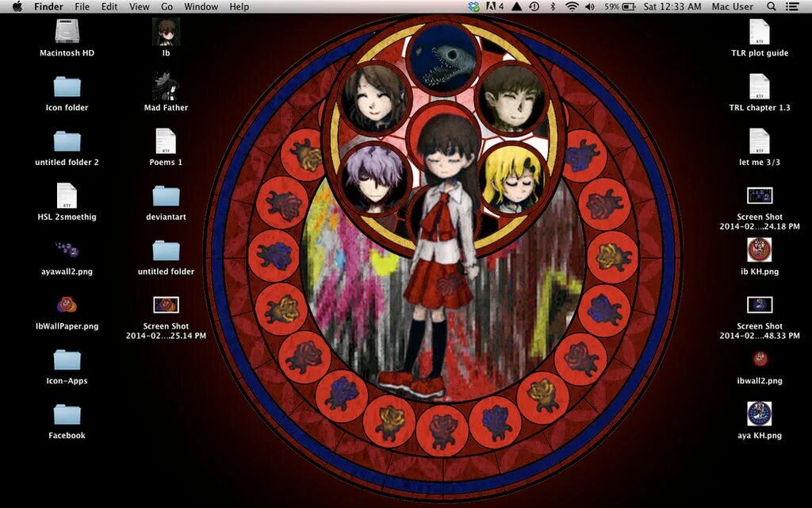The width and height of the screenshot is (812, 508).
Task: Open the battery status showing 59%
Action: [x=619, y=6]
